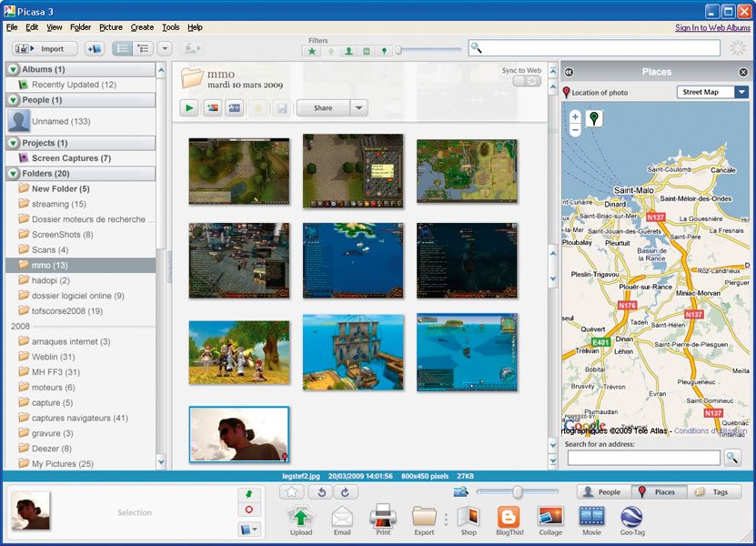Collapse the Albums (1) section
The image size is (756, 546).
coord(14,69)
